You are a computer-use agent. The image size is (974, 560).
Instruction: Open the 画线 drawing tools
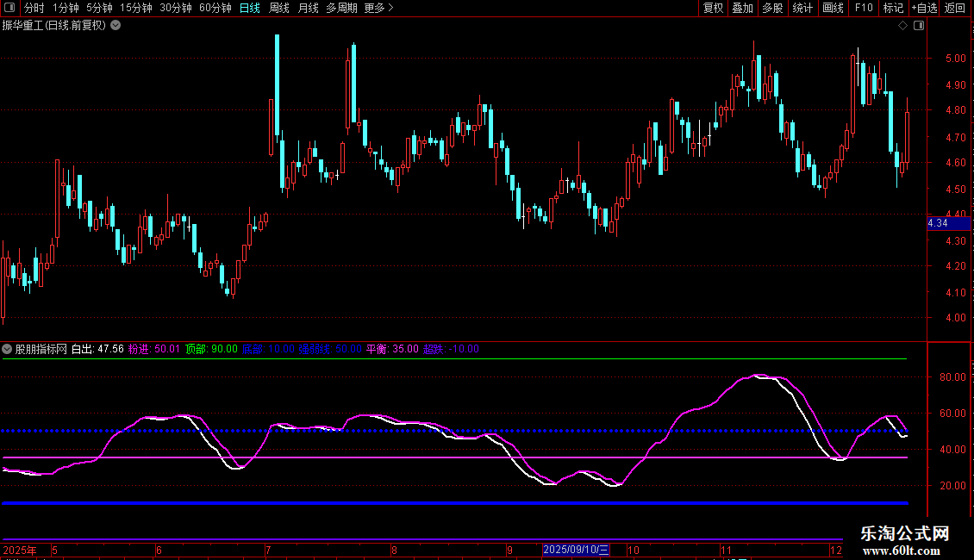click(x=833, y=8)
